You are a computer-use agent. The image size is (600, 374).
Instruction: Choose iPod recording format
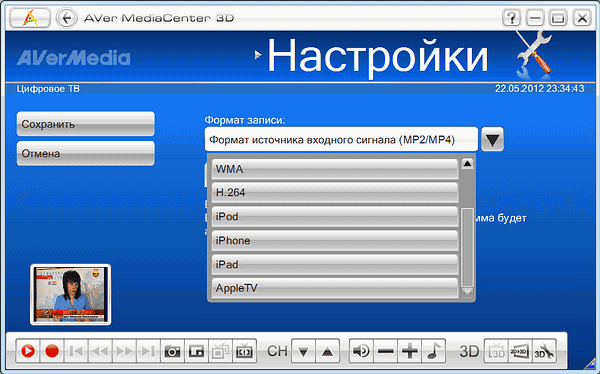pos(335,217)
